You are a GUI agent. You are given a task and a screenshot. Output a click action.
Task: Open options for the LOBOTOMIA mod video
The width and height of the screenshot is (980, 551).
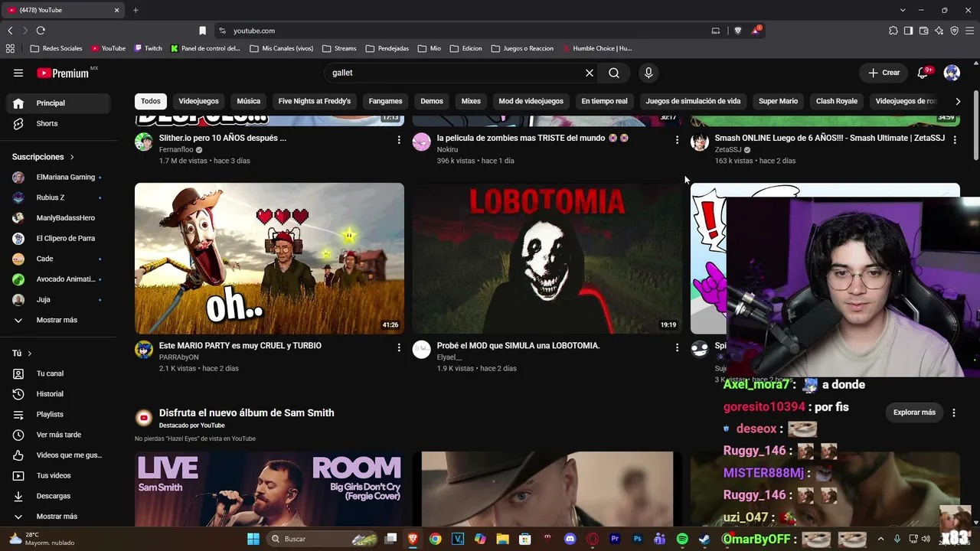pos(677,347)
